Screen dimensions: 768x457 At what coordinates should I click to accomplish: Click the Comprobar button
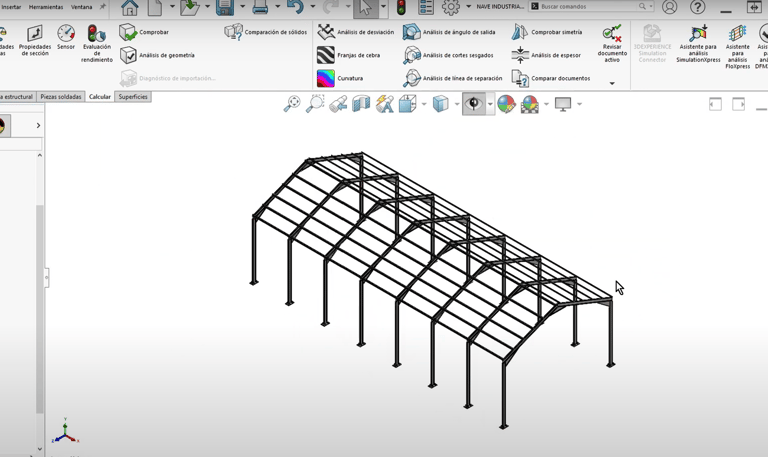point(144,32)
